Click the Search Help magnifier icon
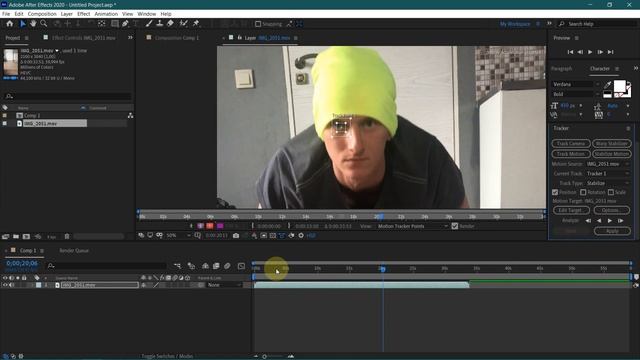The width and height of the screenshot is (640, 360). [562, 24]
